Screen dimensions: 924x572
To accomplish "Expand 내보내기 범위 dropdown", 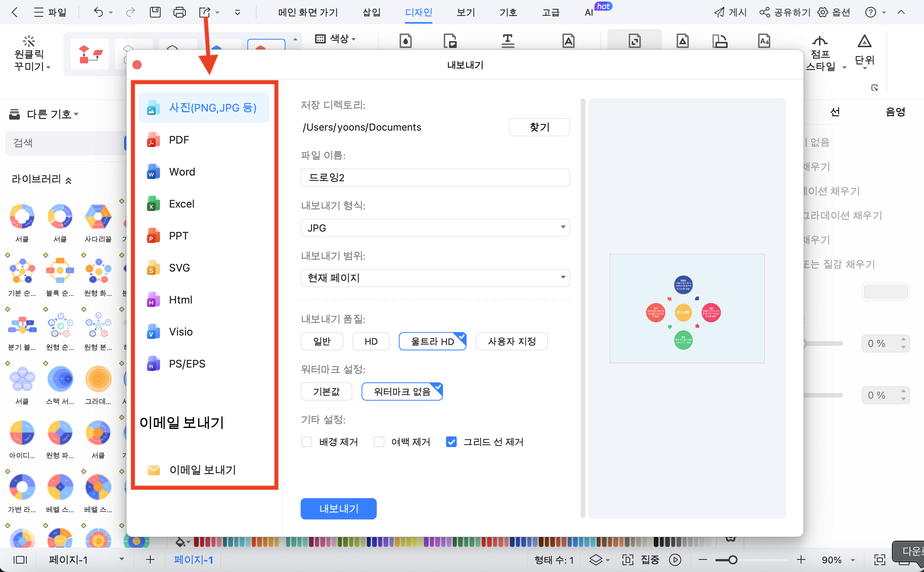I will click(435, 277).
